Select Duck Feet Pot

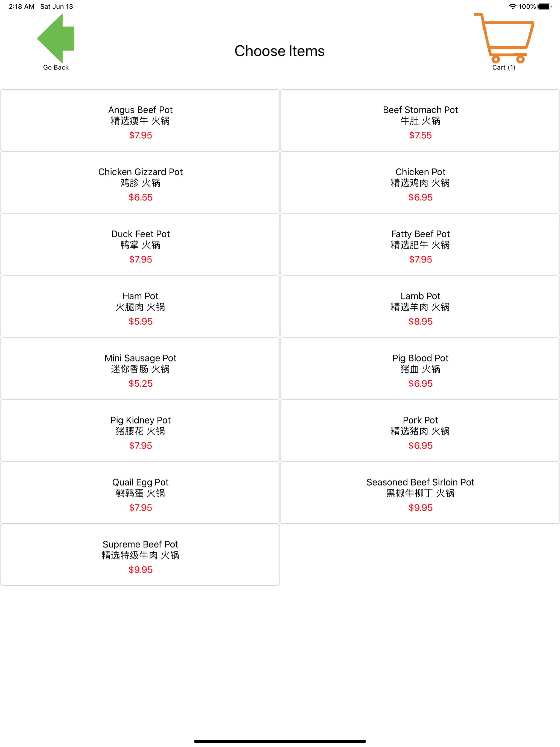coord(140,244)
